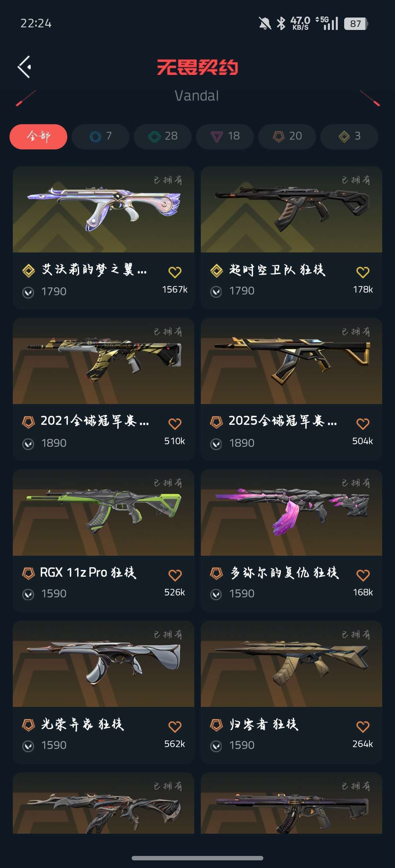Filter by purple tier with 18 skins
Screen dimensions: 395x868
click(x=225, y=137)
